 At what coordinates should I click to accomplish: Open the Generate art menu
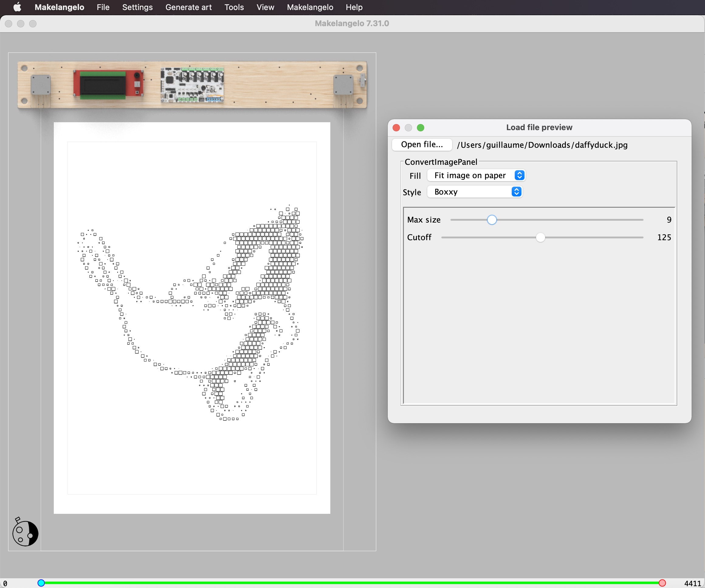click(x=188, y=7)
